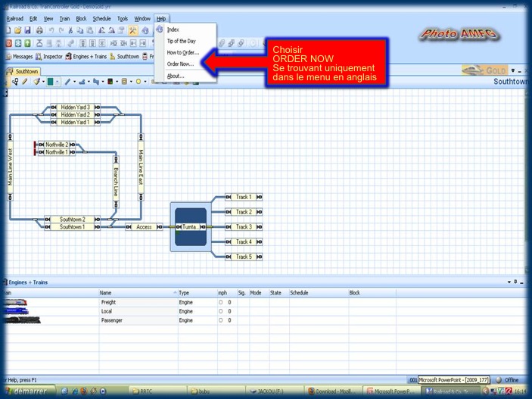Click the teal color swatch
This screenshot has width=532, height=399.
(51, 82)
